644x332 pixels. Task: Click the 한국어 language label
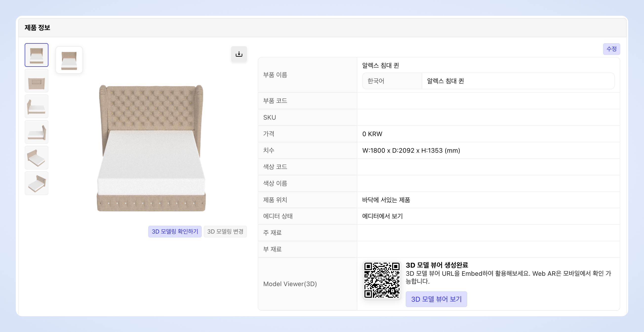(x=376, y=81)
